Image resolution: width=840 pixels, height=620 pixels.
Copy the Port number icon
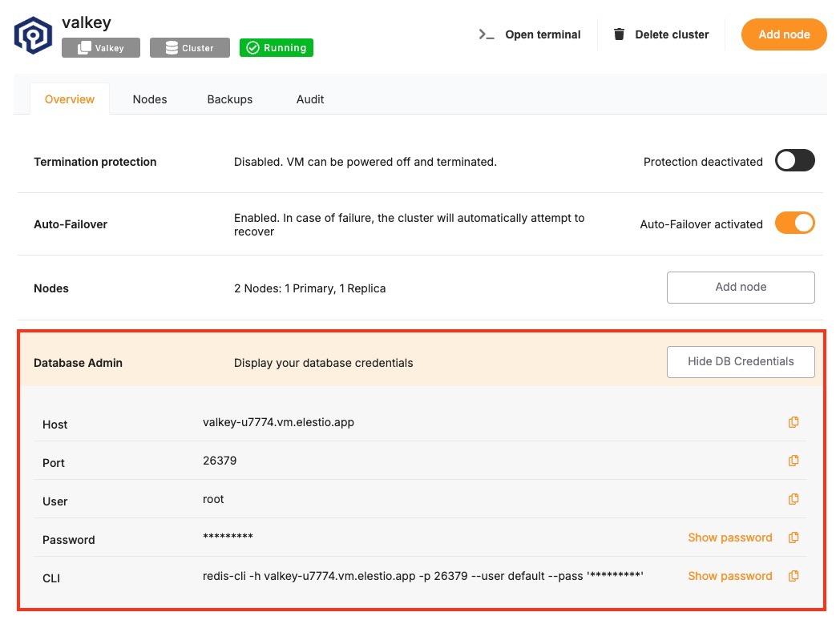pos(794,461)
